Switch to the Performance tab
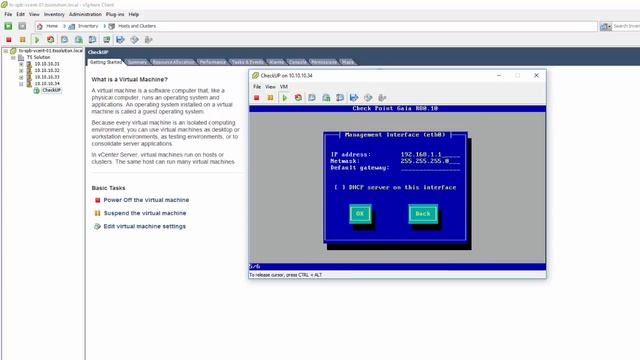 [213, 62]
